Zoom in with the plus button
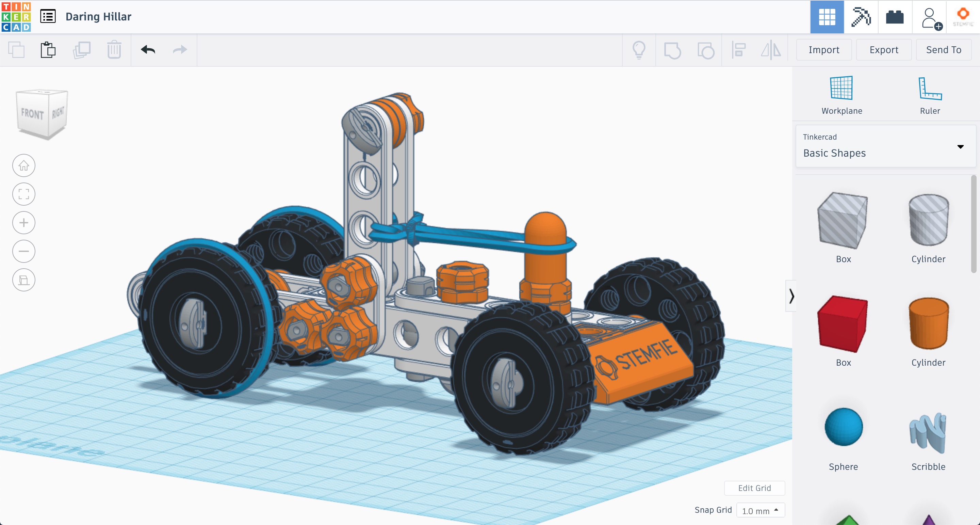Viewport: 980px width, 525px height. coord(23,223)
